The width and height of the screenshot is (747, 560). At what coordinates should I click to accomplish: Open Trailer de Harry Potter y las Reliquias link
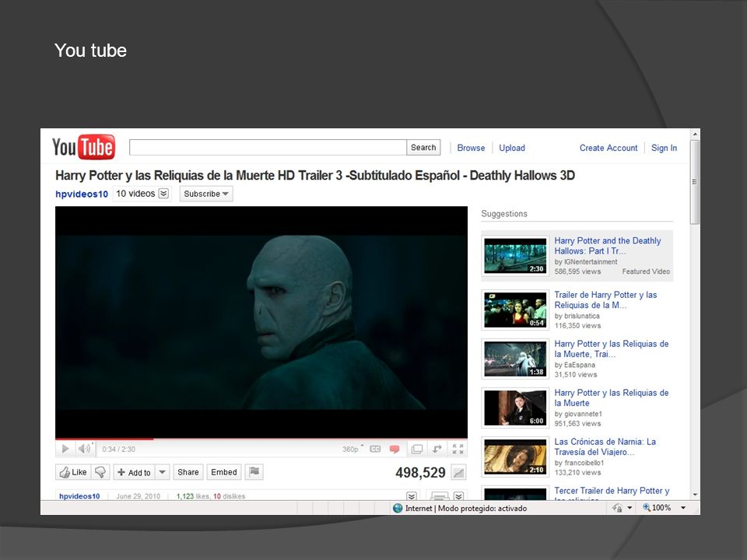tap(605, 300)
